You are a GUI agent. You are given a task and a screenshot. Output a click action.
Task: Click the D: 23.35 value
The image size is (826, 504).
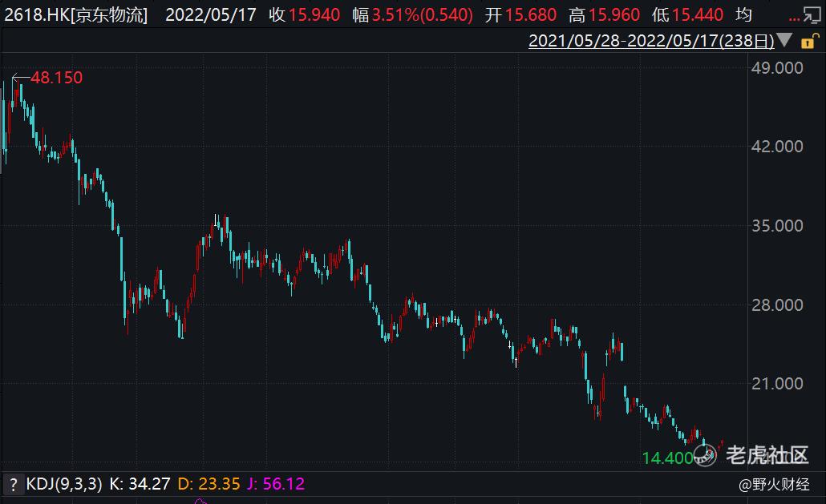click(209, 483)
